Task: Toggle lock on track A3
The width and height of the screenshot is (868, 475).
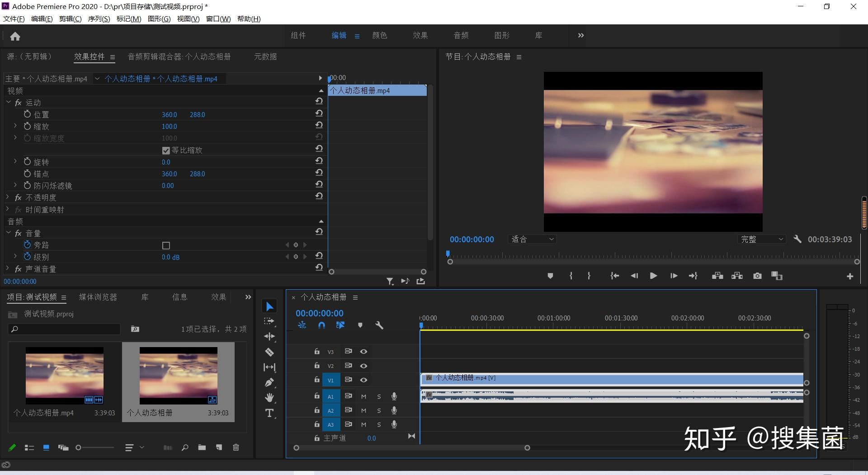Action: pyautogui.click(x=317, y=424)
